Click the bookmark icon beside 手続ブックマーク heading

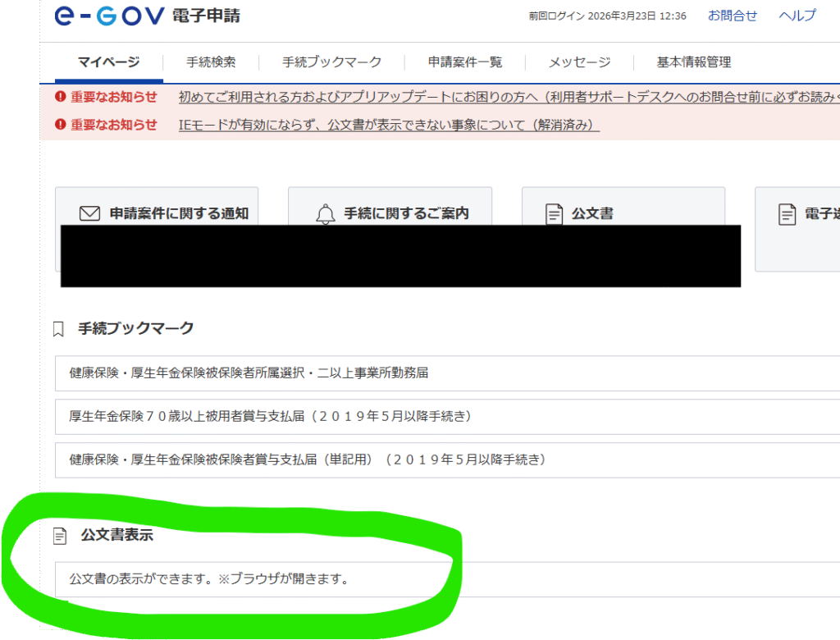coord(58,329)
